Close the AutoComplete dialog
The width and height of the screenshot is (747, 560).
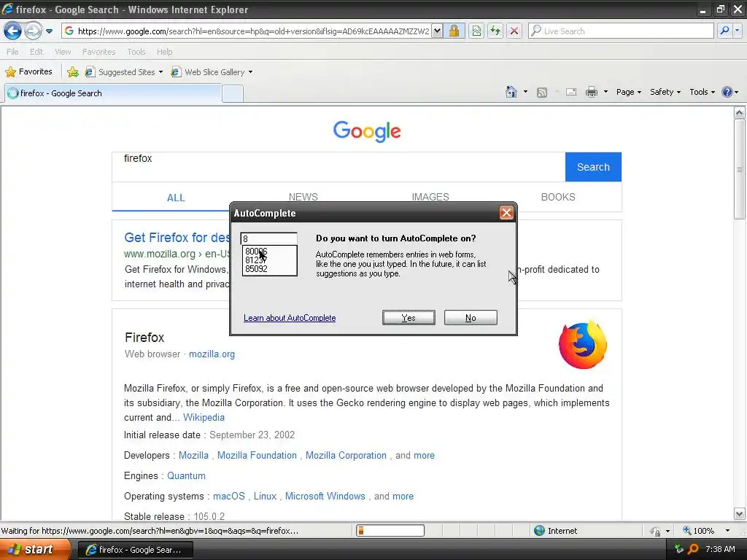(x=506, y=213)
